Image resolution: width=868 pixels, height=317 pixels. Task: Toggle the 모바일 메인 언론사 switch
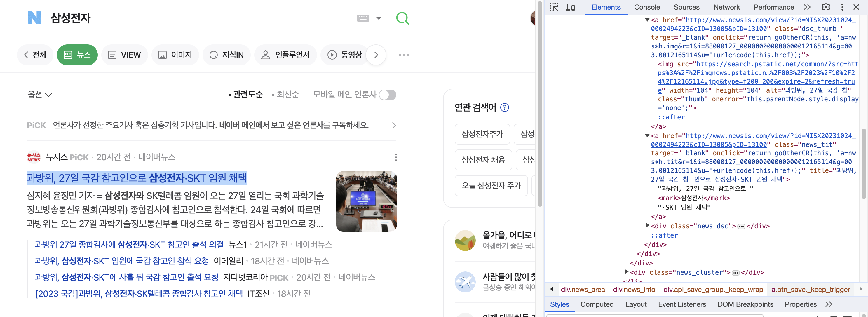[388, 95]
